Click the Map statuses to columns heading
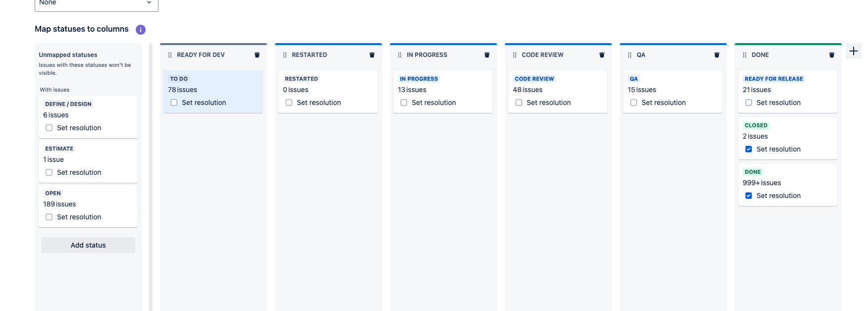The width and height of the screenshot is (868, 311). [82, 29]
